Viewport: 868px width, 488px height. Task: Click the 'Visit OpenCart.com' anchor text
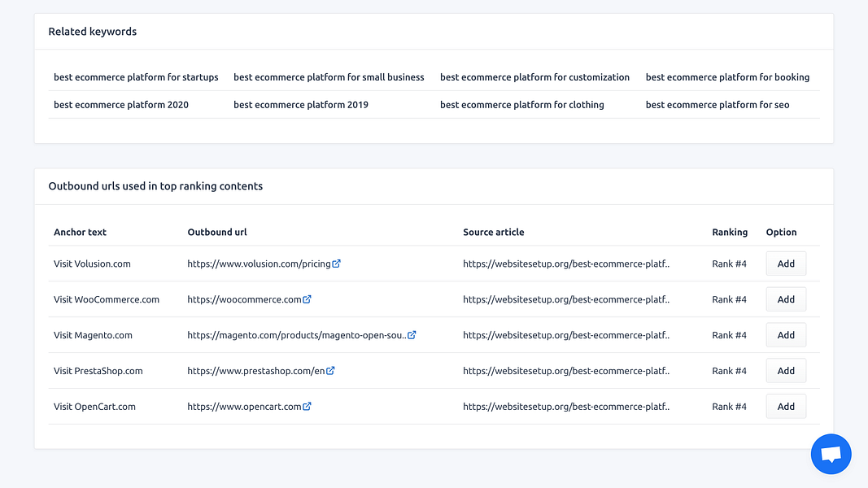coord(94,406)
